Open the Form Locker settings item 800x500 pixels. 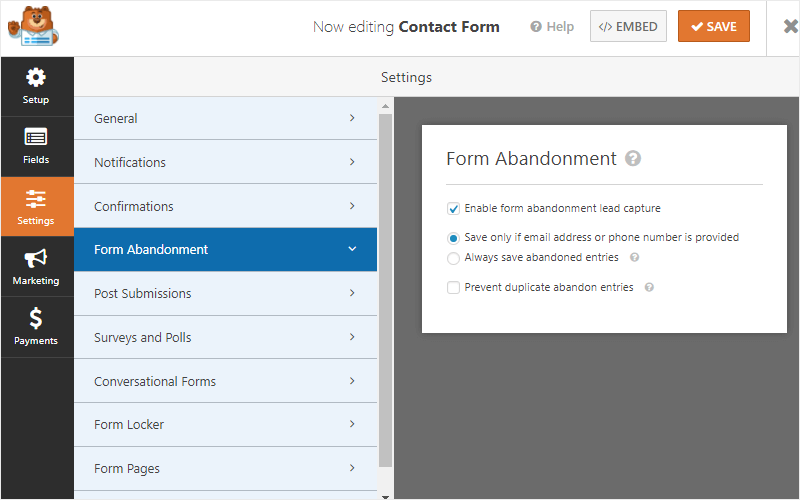click(226, 424)
